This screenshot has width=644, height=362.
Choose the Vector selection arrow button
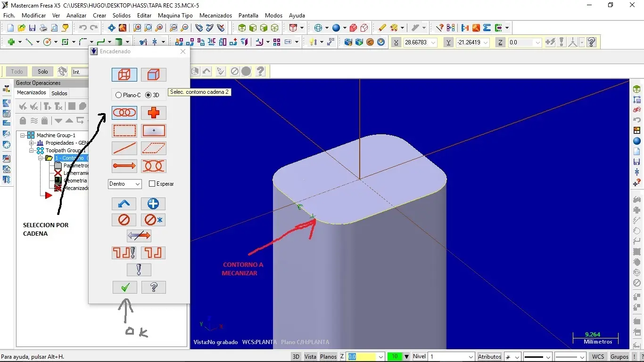[x=124, y=166]
